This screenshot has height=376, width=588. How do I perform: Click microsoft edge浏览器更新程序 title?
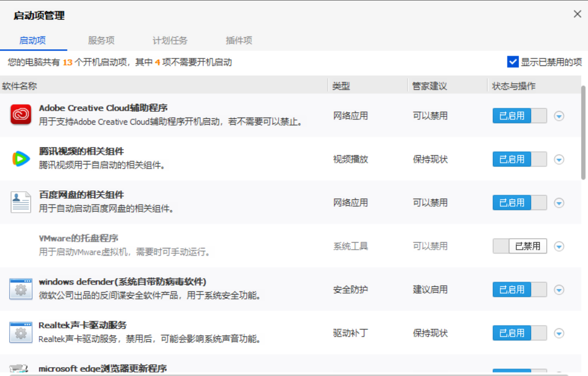(x=103, y=368)
